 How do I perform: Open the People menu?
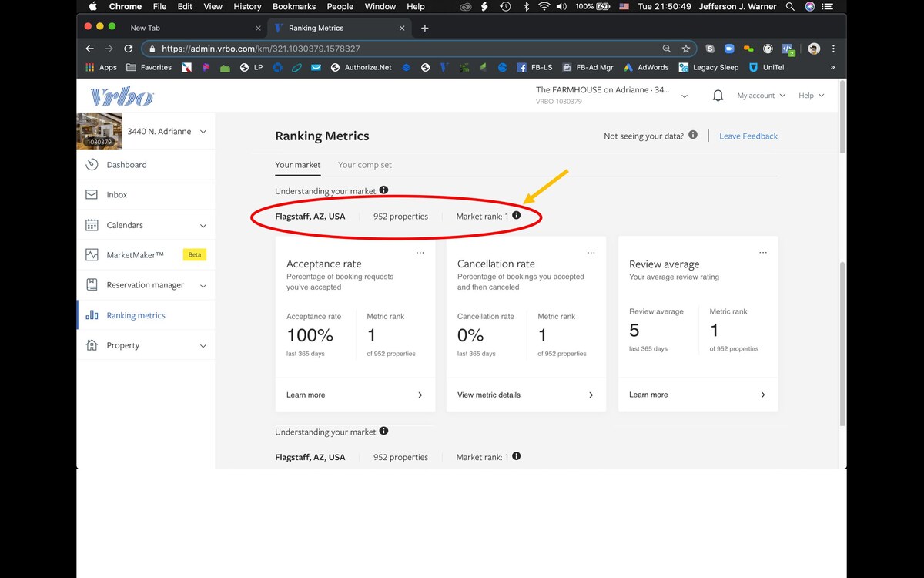click(340, 6)
